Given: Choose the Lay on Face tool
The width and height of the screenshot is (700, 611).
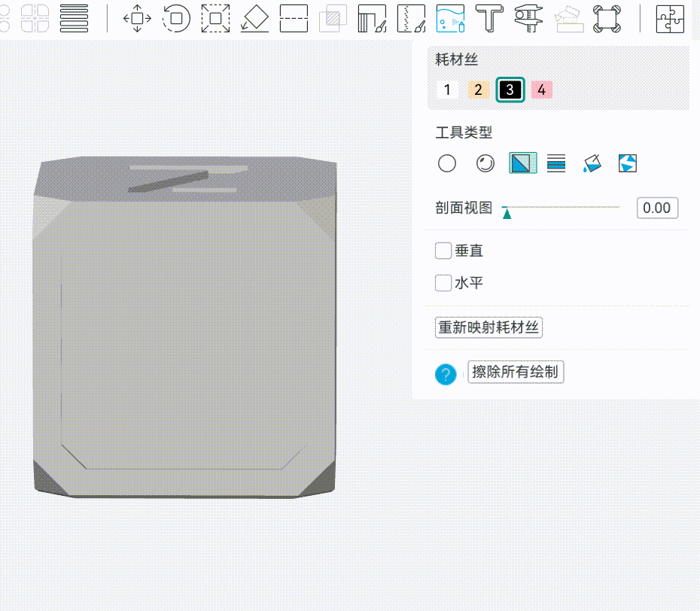Looking at the screenshot, I should tap(254, 18).
